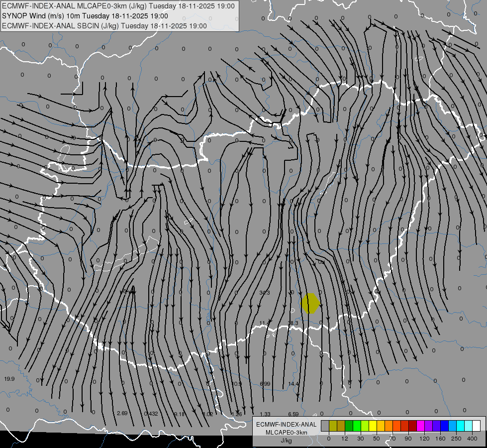The image size is (487, 448).
Task: Select the 0.432 value near bottom
Action: (151, 414)
